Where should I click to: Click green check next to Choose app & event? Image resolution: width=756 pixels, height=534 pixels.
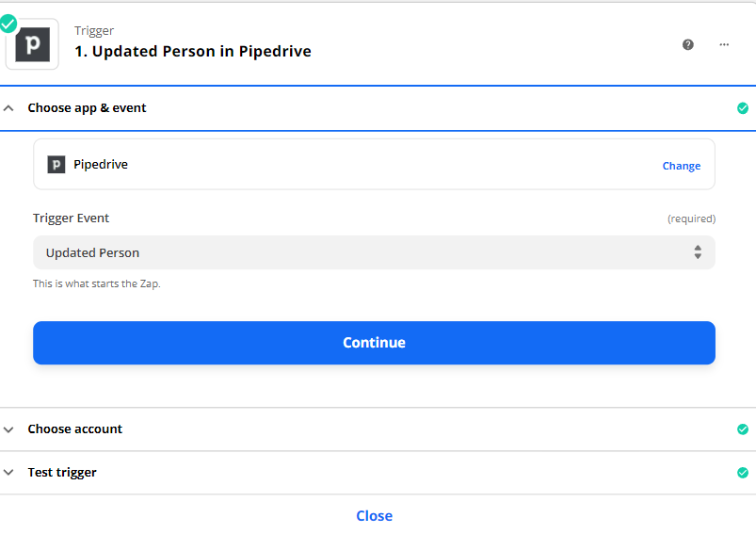(742, 108)
